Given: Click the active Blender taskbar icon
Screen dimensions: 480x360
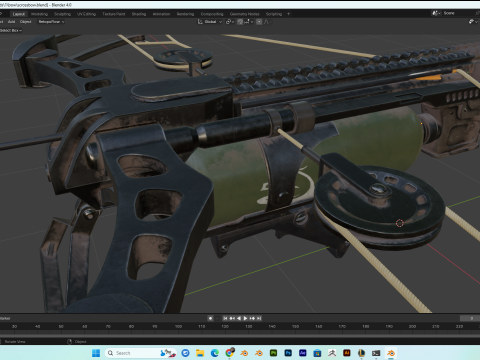Looking at the screenshot, I should click(391, 353).
